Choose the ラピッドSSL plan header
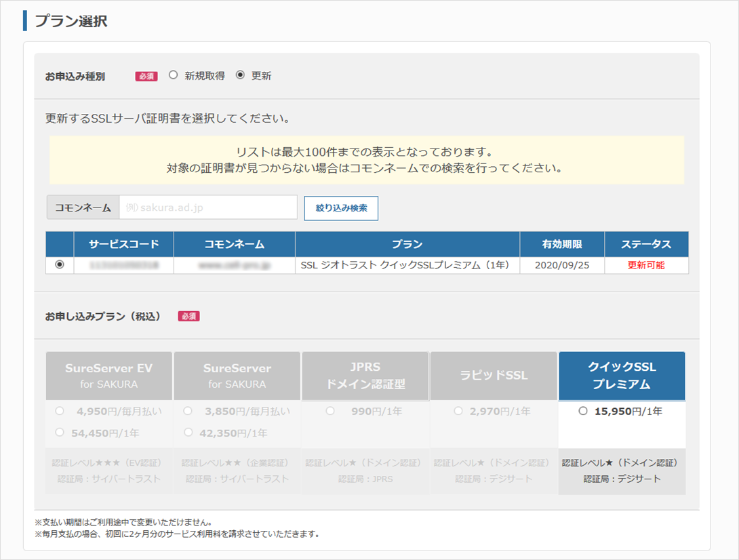The height and width of the screenshot is (560, 739). pos(493,376)
